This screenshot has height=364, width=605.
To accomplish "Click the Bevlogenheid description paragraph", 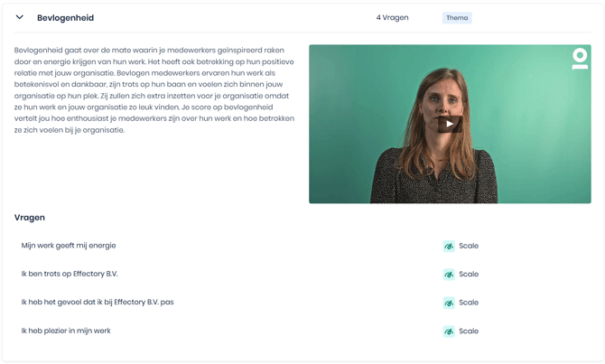I will click(x=154, y=90).
